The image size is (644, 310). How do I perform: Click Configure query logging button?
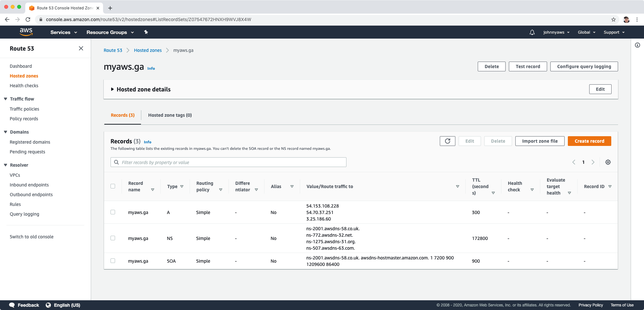pyautogui.click(x=584, y=66)
